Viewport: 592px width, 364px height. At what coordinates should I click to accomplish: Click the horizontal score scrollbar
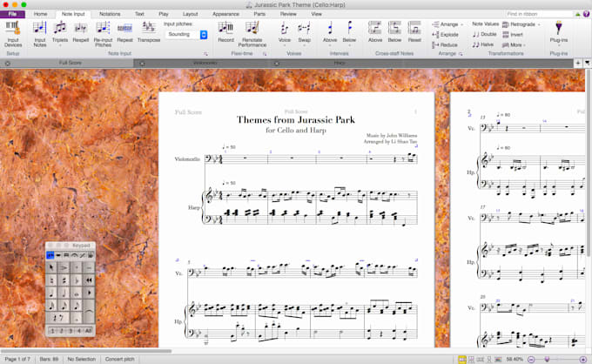(86, 351)
